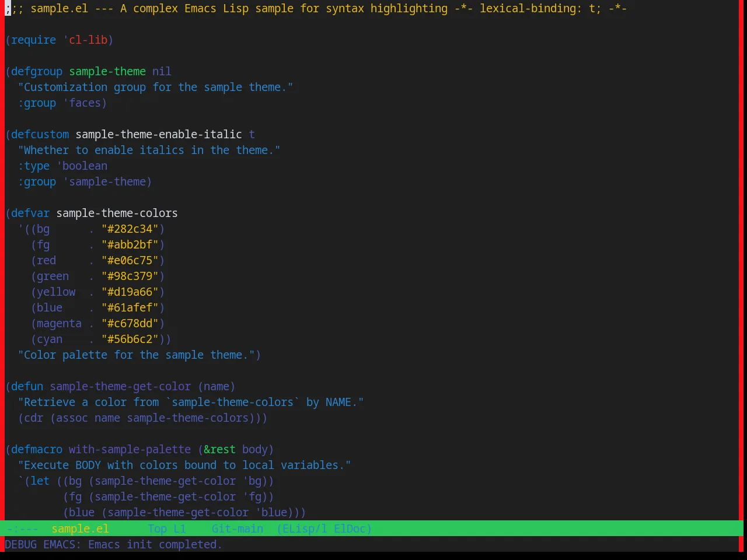The height and width of the screenshot is (560, 747).
Task: Click the color string "#d19a66"
Action: click(130, 292)
